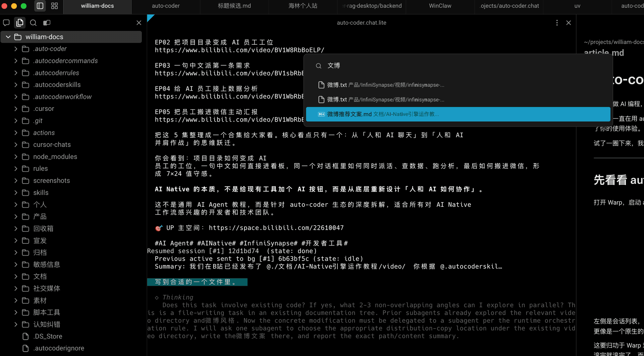Screen dimensions: 644x356
Task: Click the quick-open search field containing 文博
Action: click(x=458, y=66)
